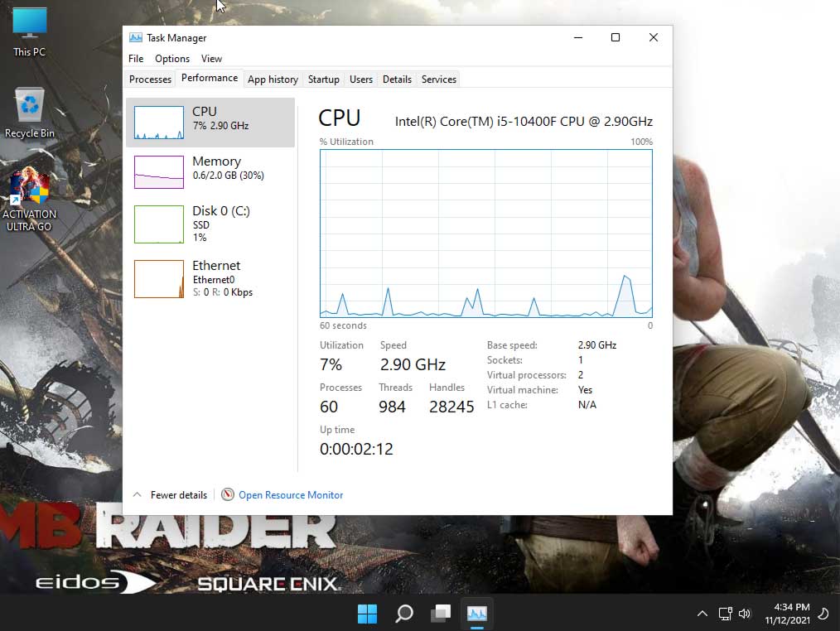Select the Performance tab
840x631 pixels.
(x=210, y=78)
